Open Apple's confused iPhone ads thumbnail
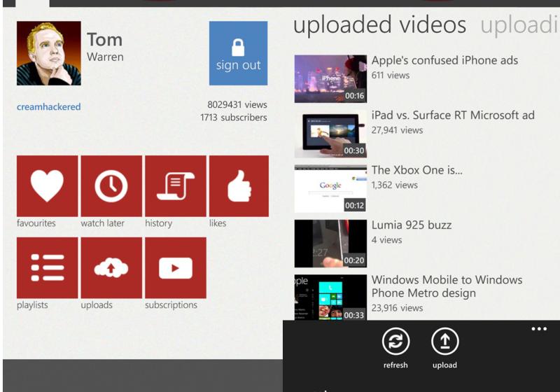The width and height of the screenshot is (560, 392). tap(330, 78)
